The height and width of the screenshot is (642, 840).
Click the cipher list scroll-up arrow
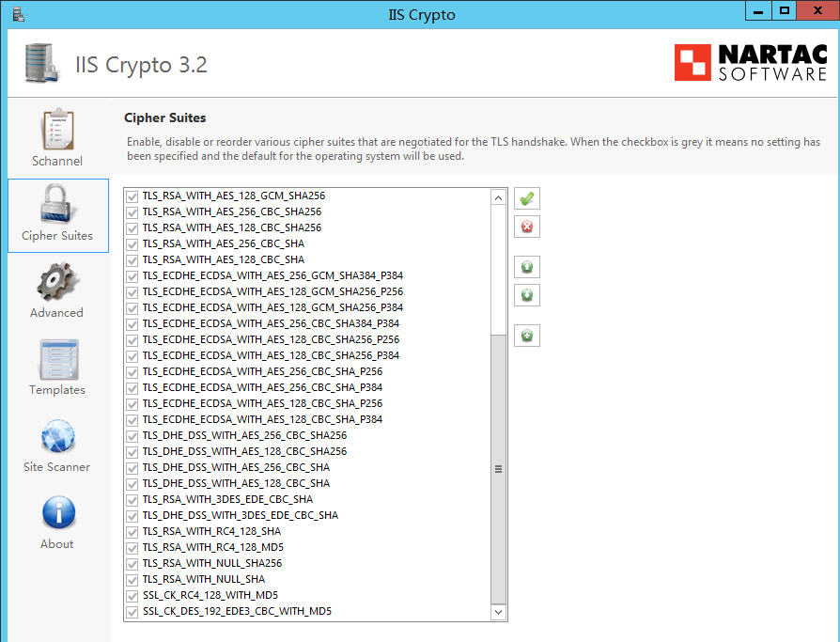pos(499,196)
